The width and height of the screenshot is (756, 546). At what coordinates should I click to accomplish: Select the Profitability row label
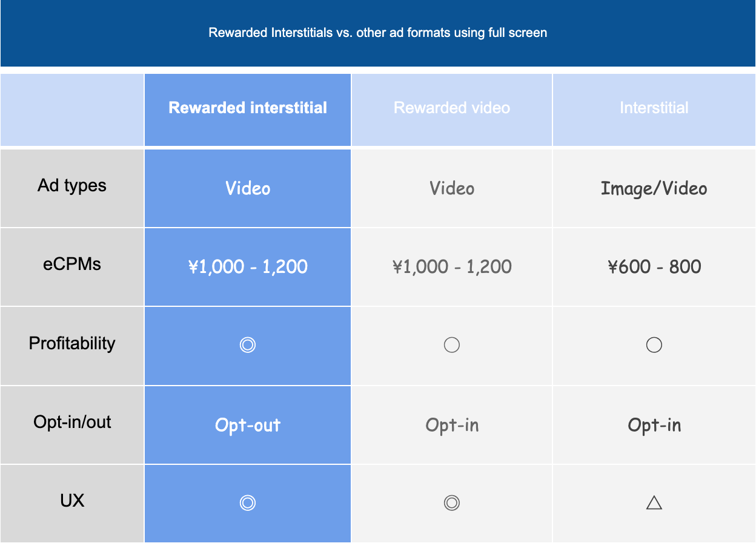click(71, 345)
